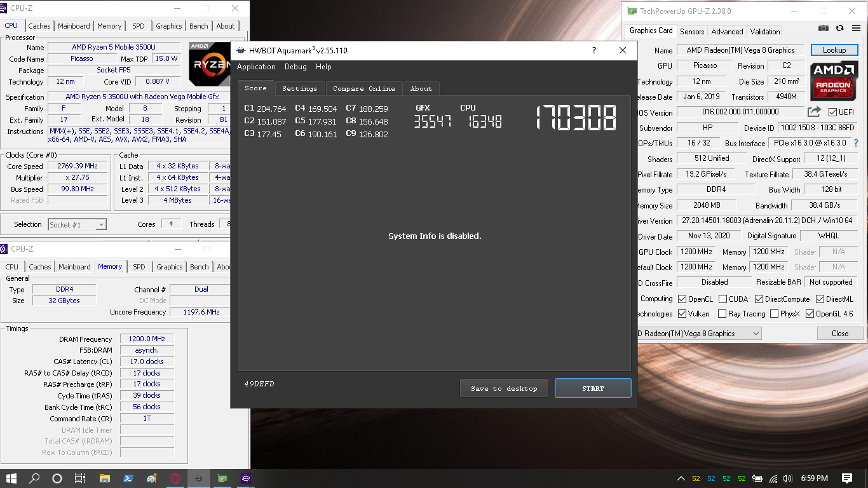Switch to GPU-Z via its taskbar icon
This screenshot has width=868, height=488.
(x=222, y=478)
